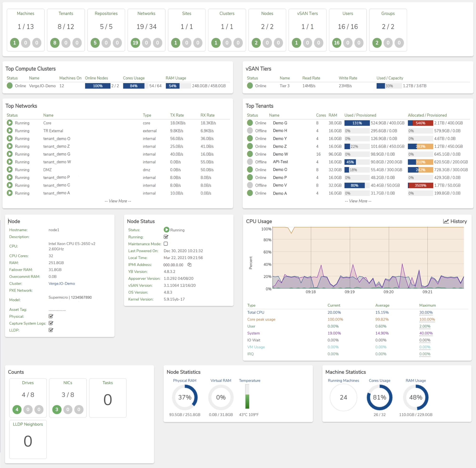Click the Online indicator for Tier 3 vSAN

tap(250, 86)
